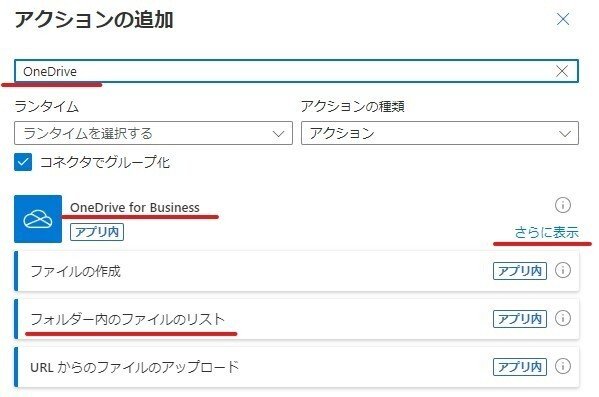The width and height of the screenshot is (599, 397).
Task: Toggle the コネクタでグループ化 checkbox
Action: pos(23,162)
